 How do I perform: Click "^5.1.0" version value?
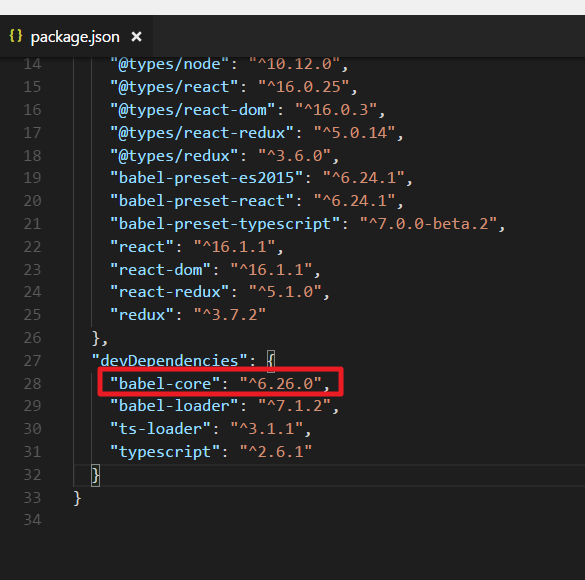coord(285,292)
